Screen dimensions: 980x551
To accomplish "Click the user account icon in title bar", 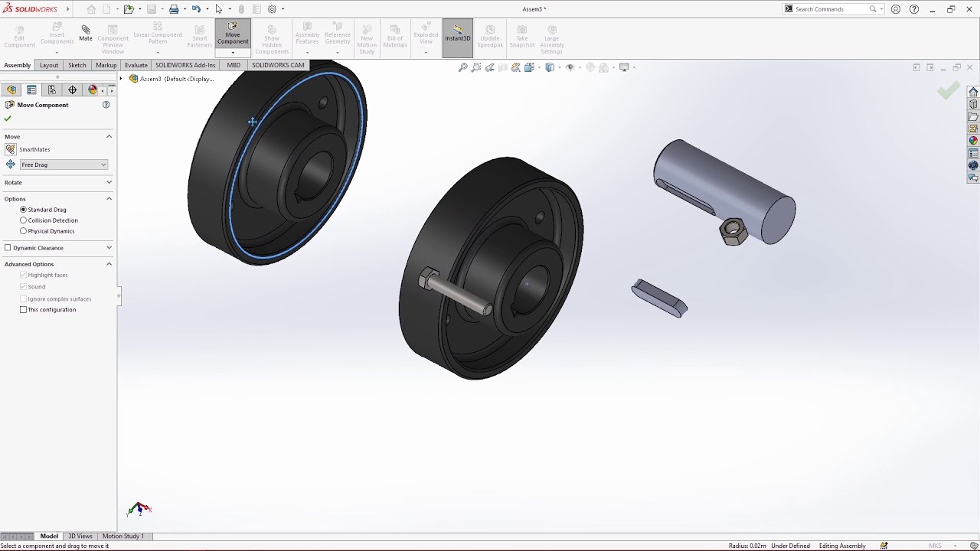I will tap(896, 9).
